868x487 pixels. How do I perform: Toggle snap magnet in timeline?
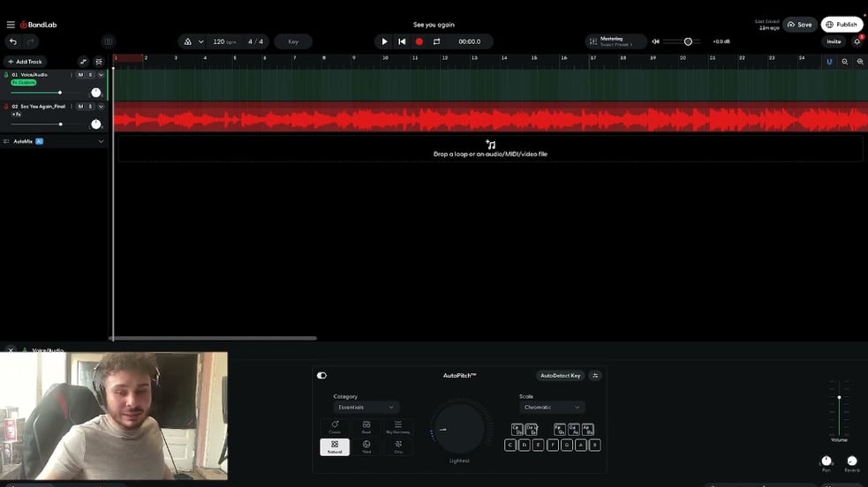(x=828, y=62)
